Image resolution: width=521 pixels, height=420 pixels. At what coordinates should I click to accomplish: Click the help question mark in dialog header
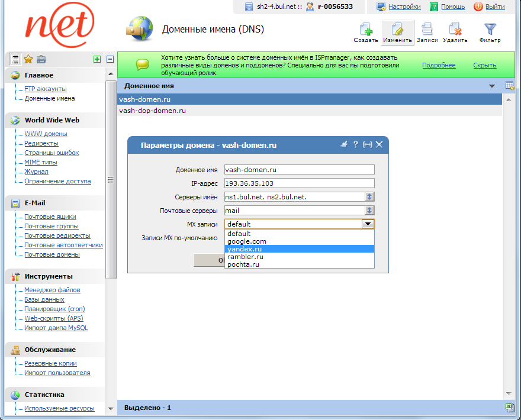click(x=356, y=144)
